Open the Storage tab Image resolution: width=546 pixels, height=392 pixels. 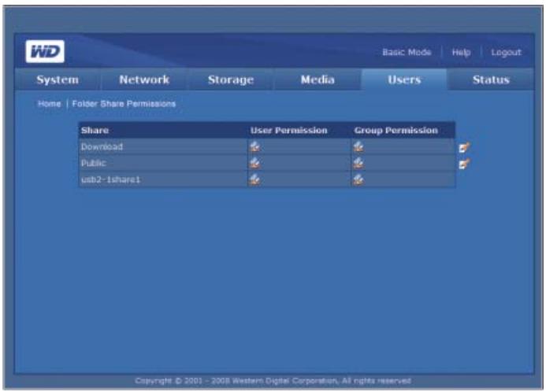(x=231, y=80)
